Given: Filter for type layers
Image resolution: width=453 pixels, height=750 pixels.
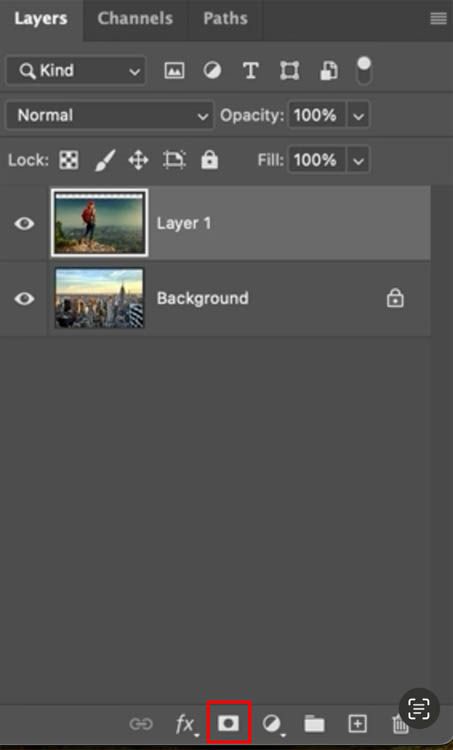Looking at the screenshot, I should point(251,71).
